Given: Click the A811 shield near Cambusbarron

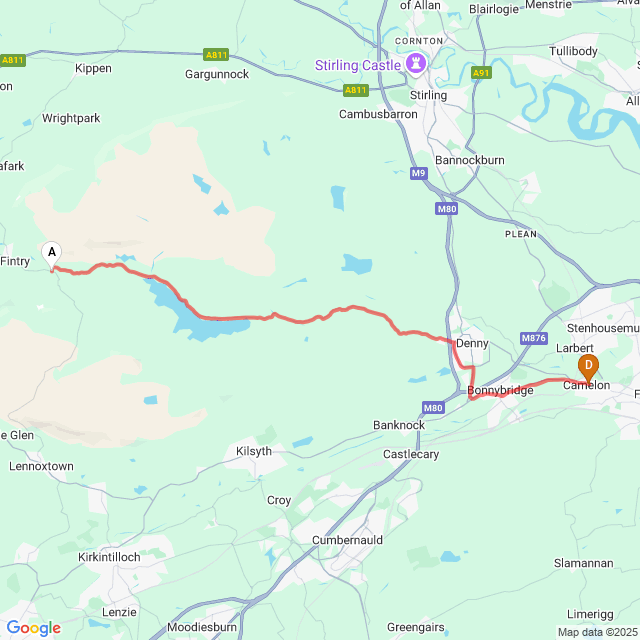Looking at the screenshot, I should (356, 90).
